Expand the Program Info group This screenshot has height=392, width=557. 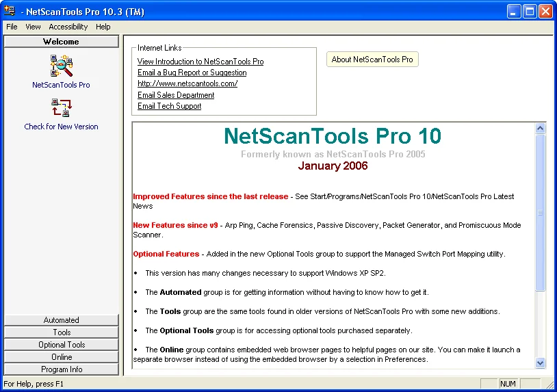[61, 369]
